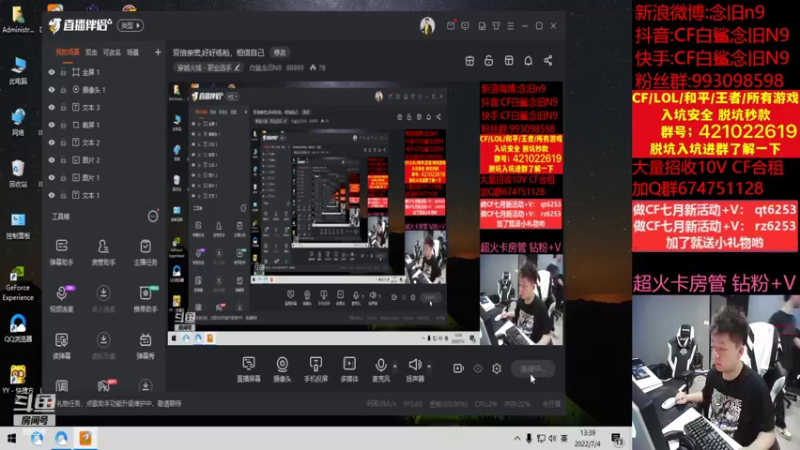Switch to the 双击 scene tab
The image size is (800, 450).
point(91,53)
